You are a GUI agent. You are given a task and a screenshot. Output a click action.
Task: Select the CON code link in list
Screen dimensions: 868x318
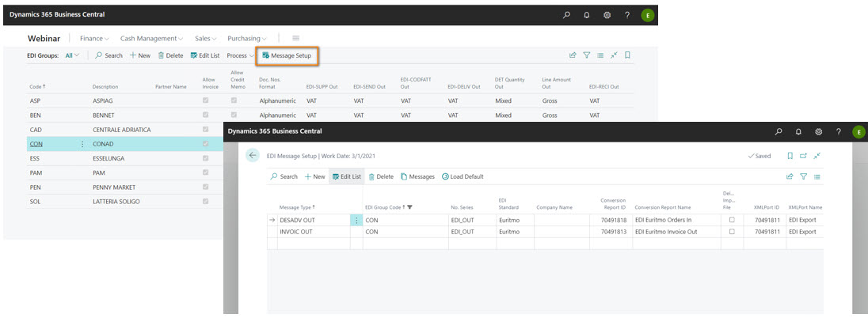tap(36, 144)
